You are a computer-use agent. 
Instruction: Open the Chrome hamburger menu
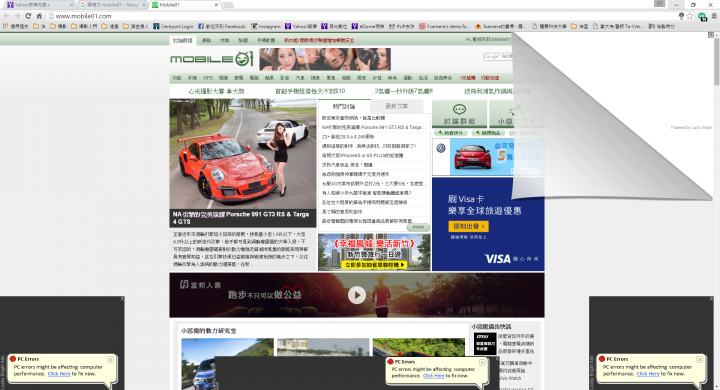coord(714,16)
